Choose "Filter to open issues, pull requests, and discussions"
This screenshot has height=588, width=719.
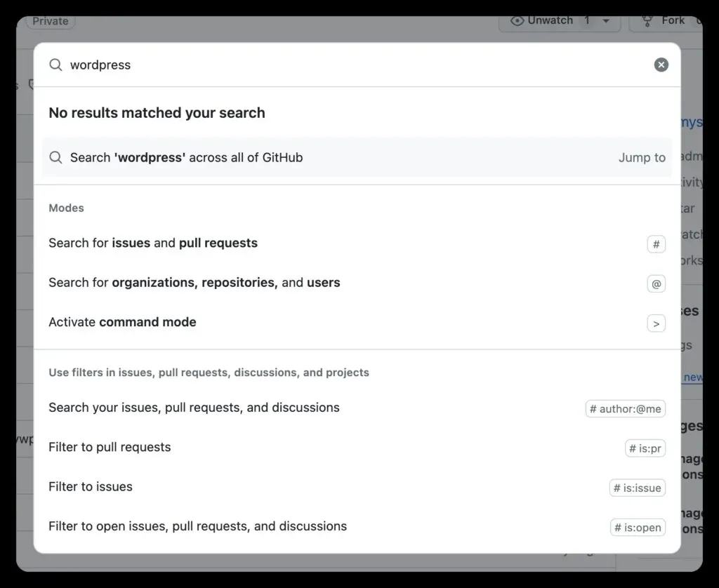197,526
